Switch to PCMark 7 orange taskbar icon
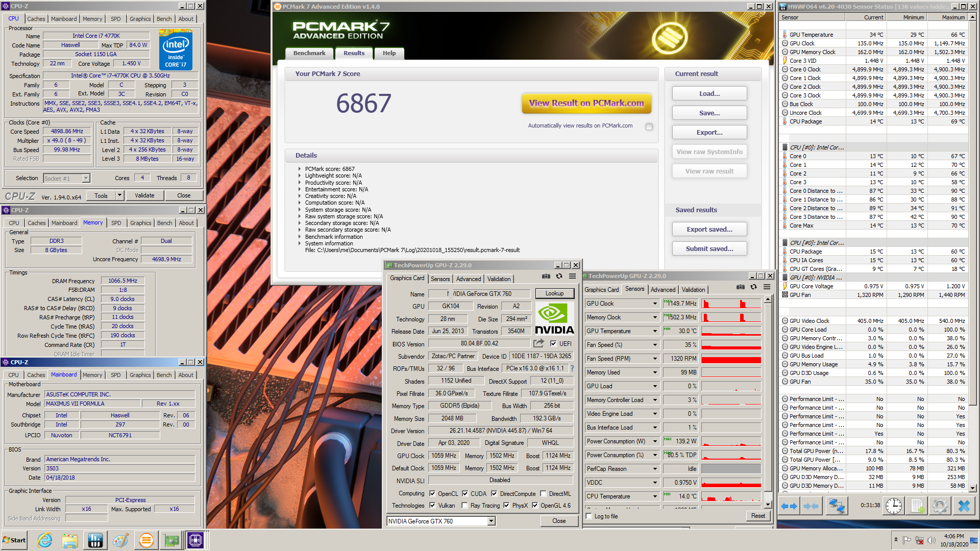The height and width of the screenshot is (551, 980). coord(146,540)
